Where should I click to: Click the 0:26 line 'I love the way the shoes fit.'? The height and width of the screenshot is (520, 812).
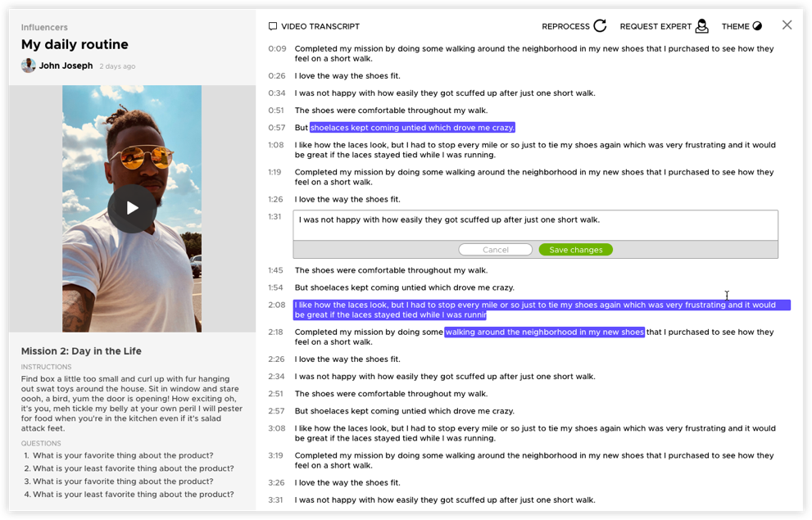(347, 75)
